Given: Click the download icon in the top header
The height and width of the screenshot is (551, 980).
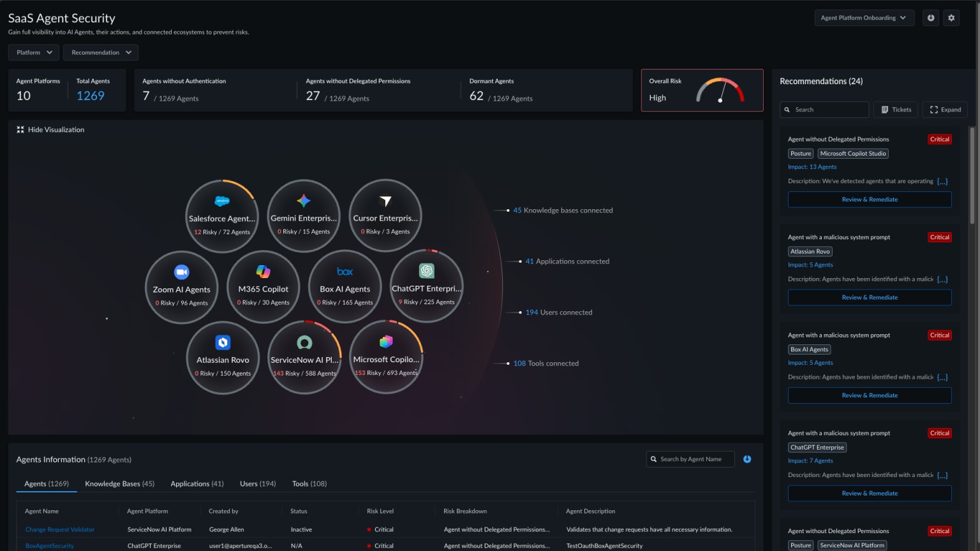Looking at the screenshot, I should point(931,18).
